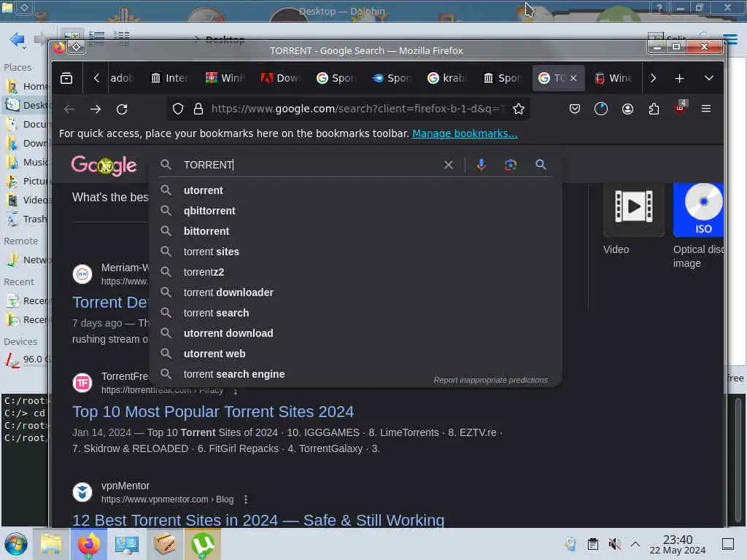The height and width of the screenshot is (560, 747).
Task: Switch to the 'Wine' tab
Action: [614, 78]
